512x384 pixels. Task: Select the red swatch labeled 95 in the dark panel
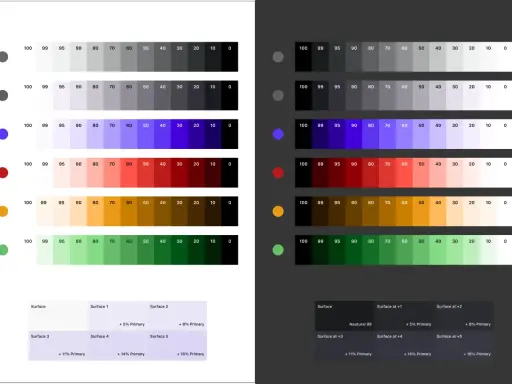pos(337,173)
